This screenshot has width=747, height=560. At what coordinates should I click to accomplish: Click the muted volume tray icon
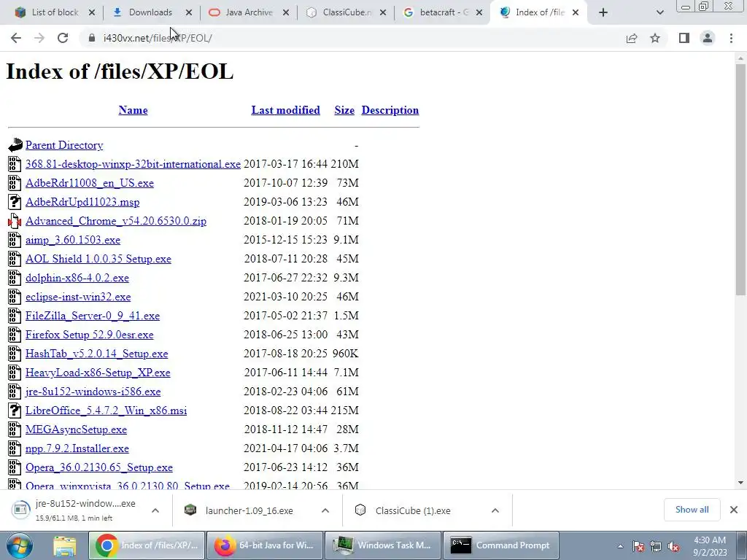pyautogui.click(x=673, y=547)
